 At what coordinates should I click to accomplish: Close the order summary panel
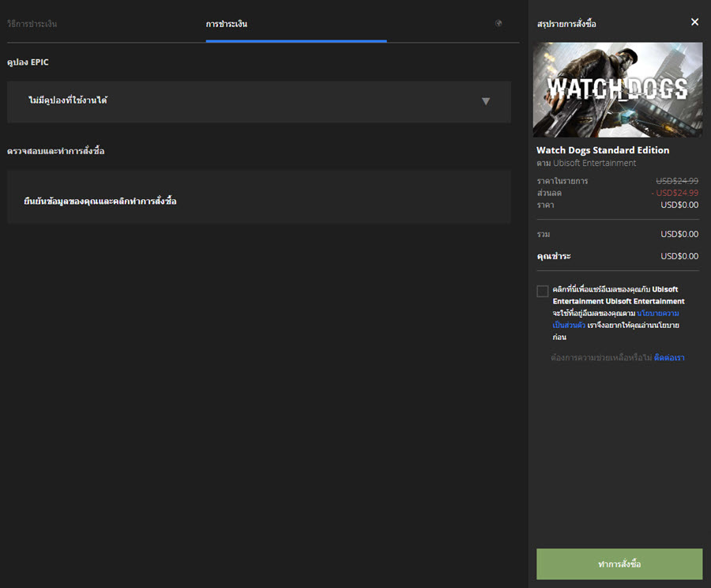click(694, 22)
